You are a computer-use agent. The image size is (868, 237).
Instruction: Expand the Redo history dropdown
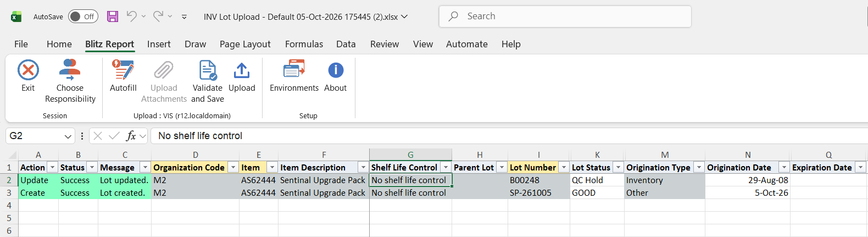coord(170,16)
